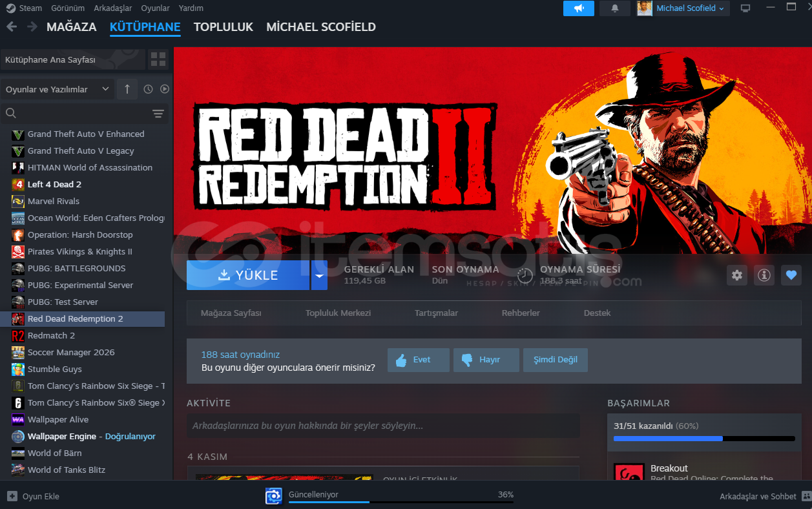The height and width of the screenshot is (509, 812).
Task: Toggle favorite heart for the game
Action: click(x=791, y=275)
